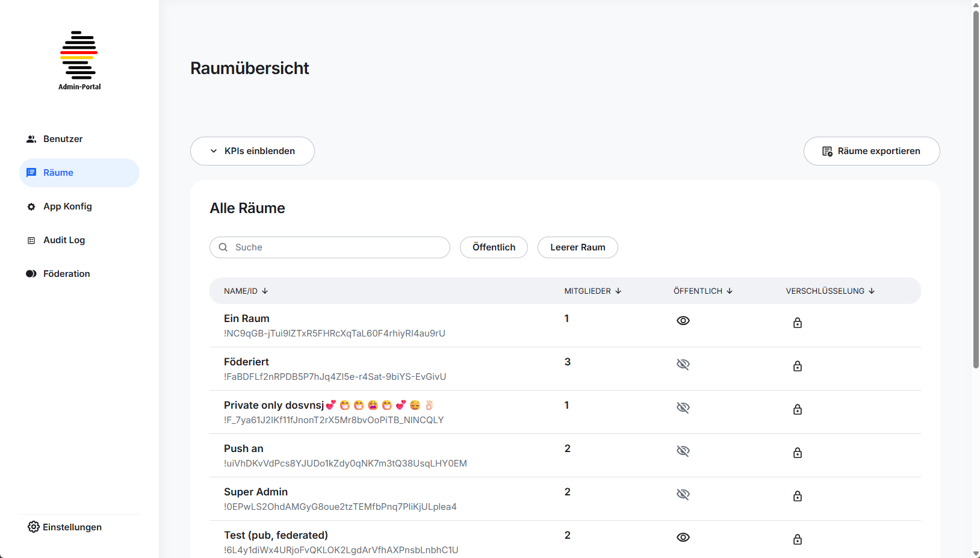Viewport: 980px width, 558px height.
Task: Expand KPIs einblenden panel
Action: click(x=252, y=151)
